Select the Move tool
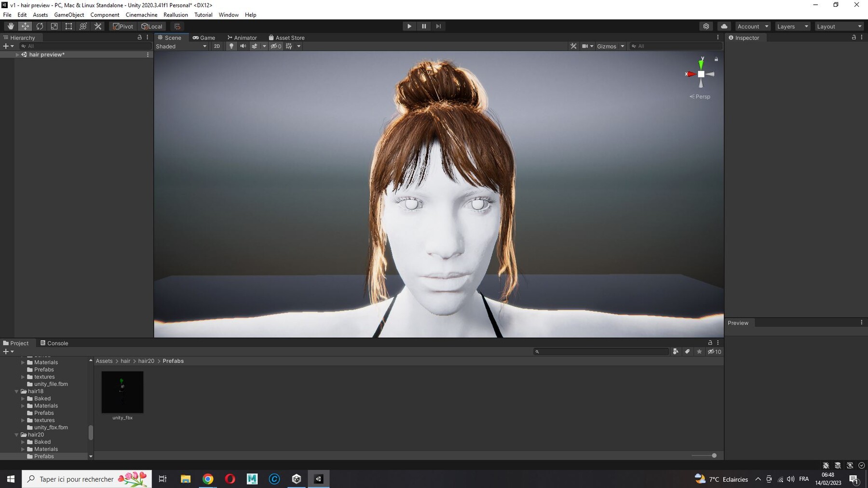 tap(25, 26)
